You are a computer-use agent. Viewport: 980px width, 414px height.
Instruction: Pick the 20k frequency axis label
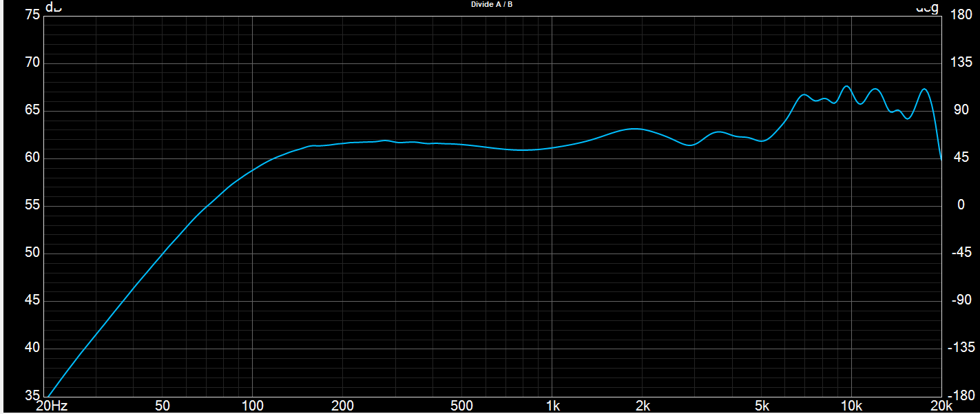[941, 406]
